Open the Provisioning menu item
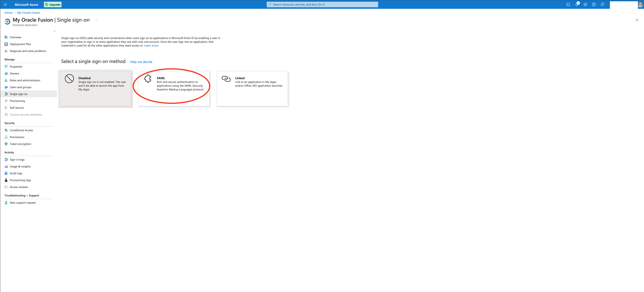Screen dimensions: 644x292 coord(17,101)
